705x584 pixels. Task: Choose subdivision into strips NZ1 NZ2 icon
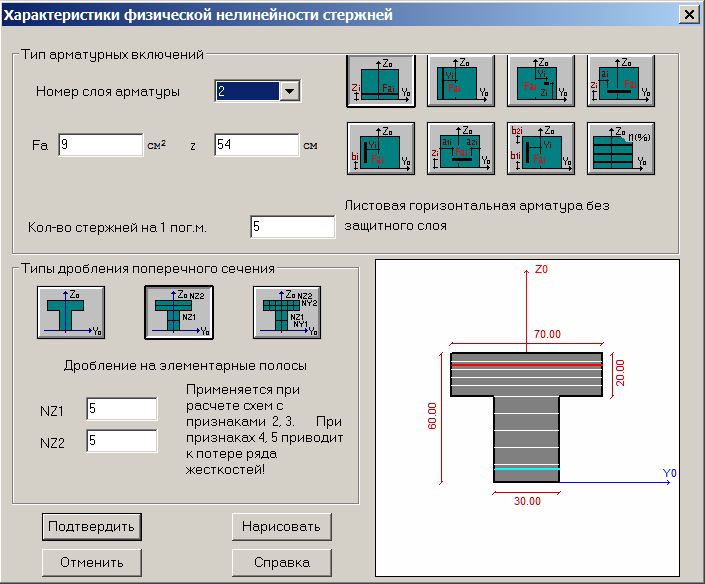179,312
